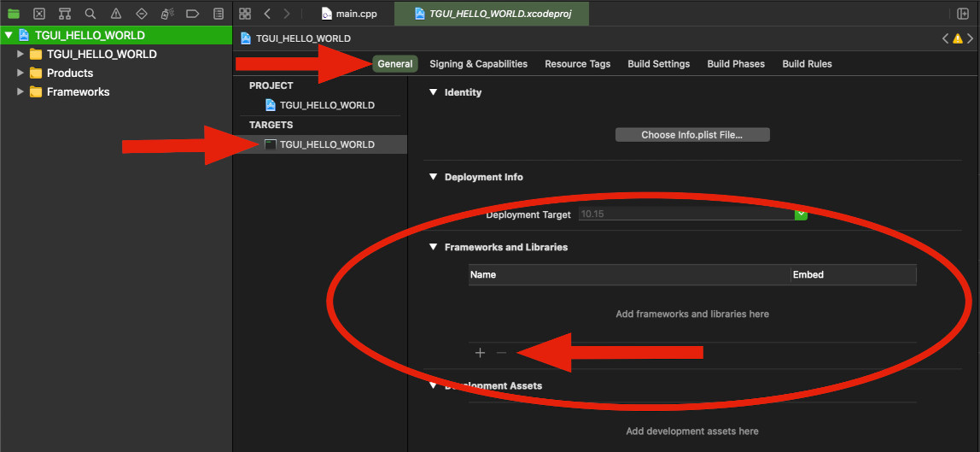This screenshot has width=980, height=452.
Task: Open the Find navigator magnifier icon
Action: 90,13
